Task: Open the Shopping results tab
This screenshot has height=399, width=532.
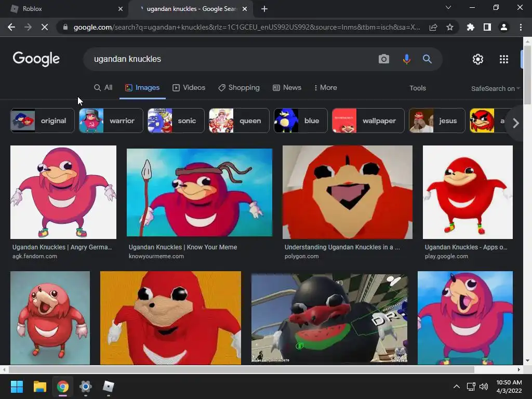Action: coord(239,87)
